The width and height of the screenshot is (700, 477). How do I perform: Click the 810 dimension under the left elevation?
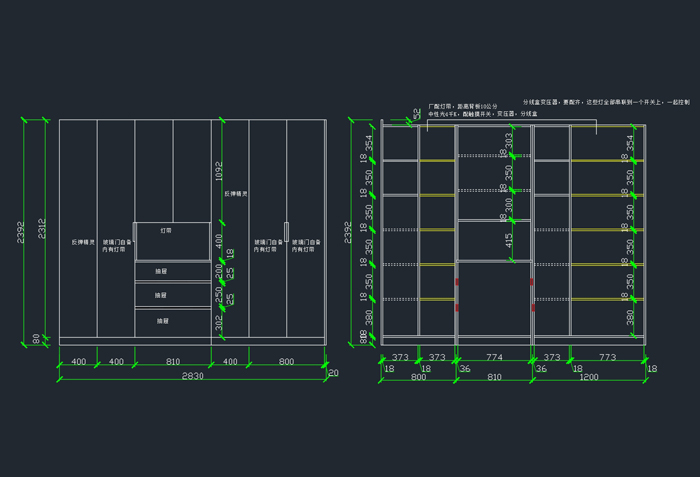pos(172,361)
